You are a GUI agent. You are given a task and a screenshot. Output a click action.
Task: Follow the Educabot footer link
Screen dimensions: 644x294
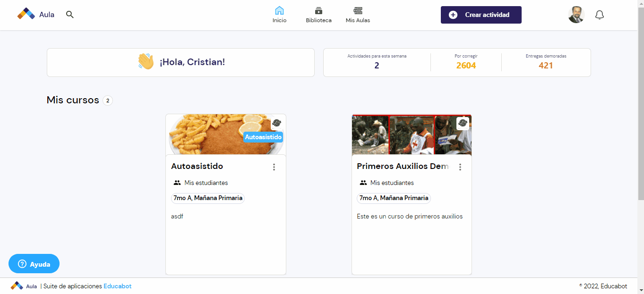pos(118,286)
